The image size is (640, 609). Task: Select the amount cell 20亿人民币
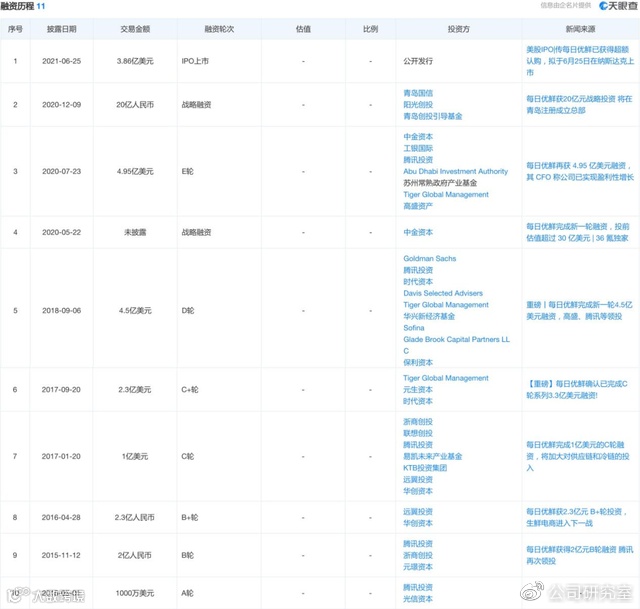click(135, 105)
